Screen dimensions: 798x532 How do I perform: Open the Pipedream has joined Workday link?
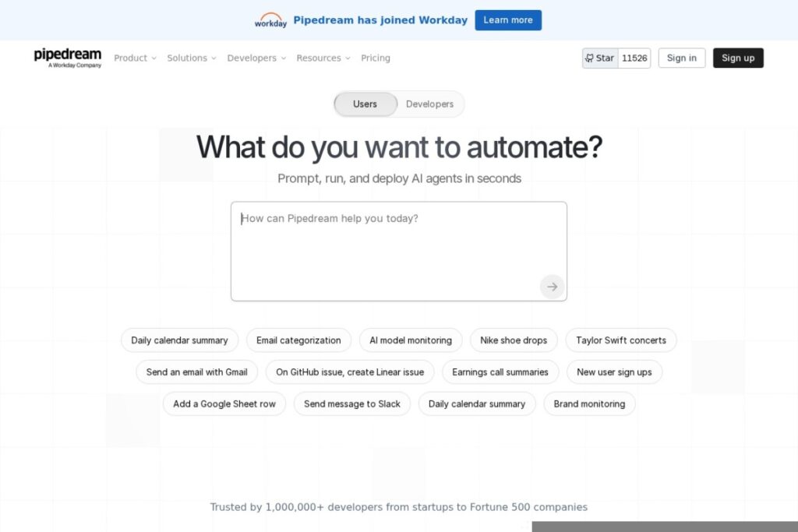click(380, 20)
